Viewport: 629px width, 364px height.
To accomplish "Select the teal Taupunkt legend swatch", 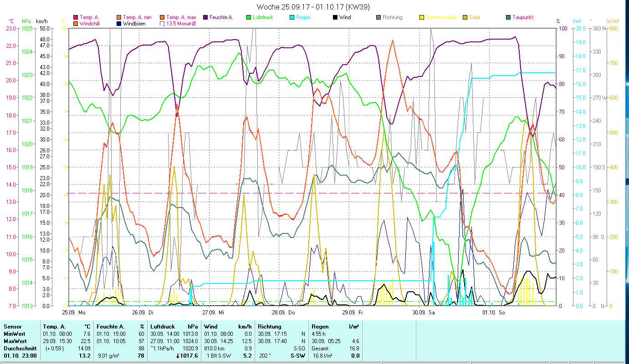I will coord(508,17).
